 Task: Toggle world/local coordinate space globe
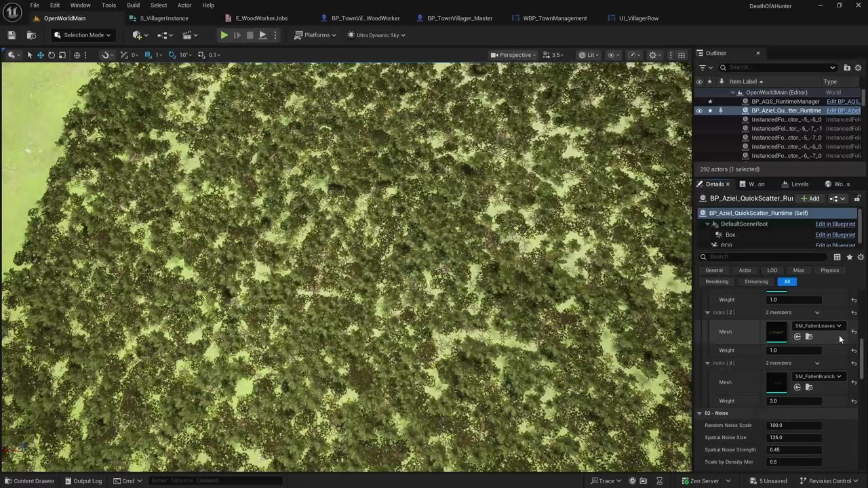[77, 55]
